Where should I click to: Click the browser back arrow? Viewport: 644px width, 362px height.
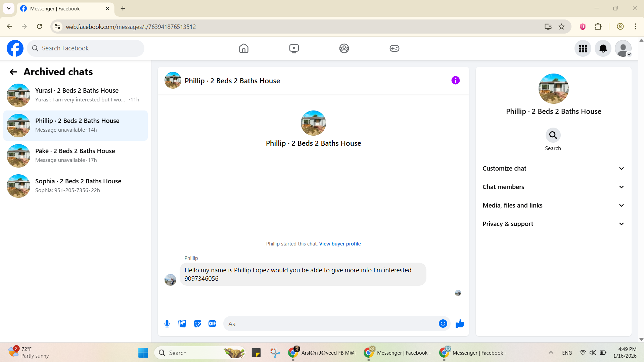point(9,27)
